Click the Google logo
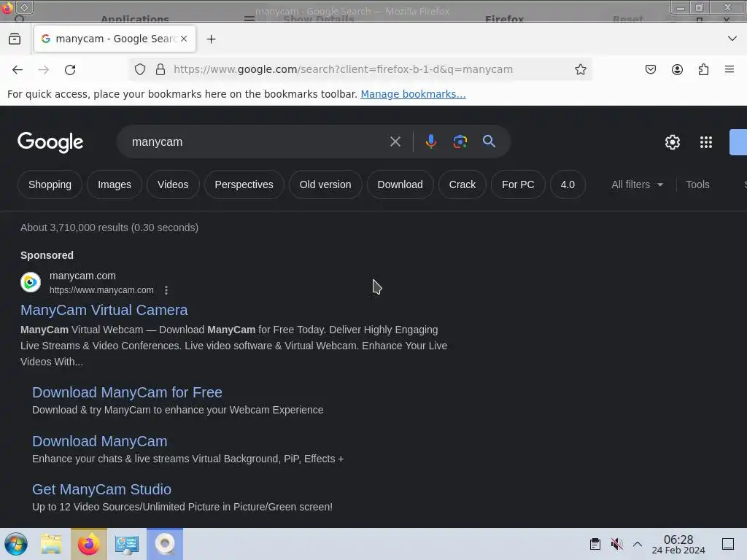Viewport: 747px width, 560px height. 50,142
